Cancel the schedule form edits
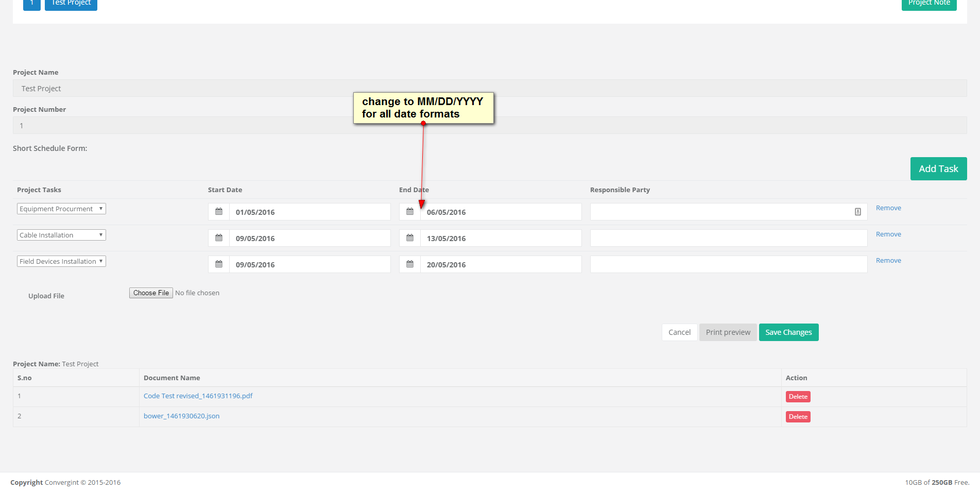 (679, 332)
